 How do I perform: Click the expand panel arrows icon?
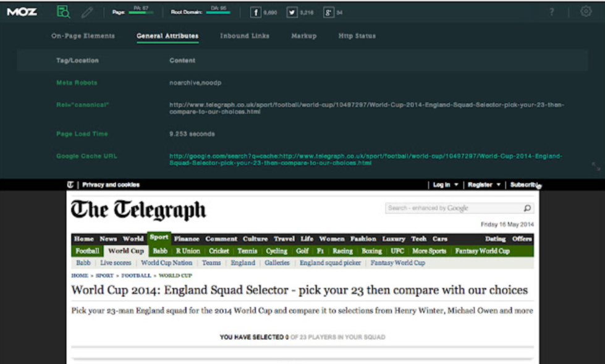pyautogui.click(x=596, y=166)
